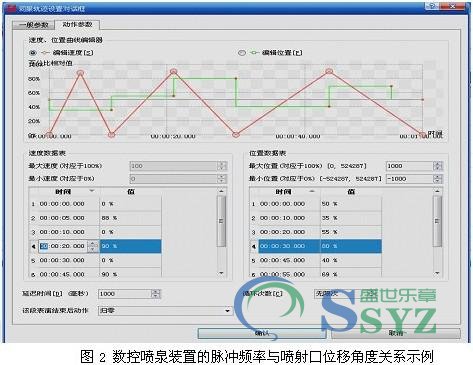Click the 取消 button

coord(396,333)
